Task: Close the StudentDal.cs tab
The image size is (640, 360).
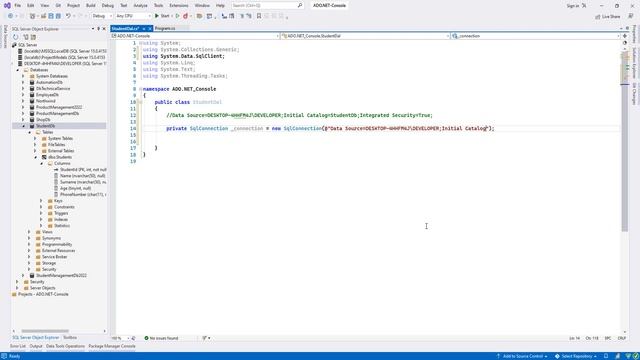Action: click(x=150, y=29)
